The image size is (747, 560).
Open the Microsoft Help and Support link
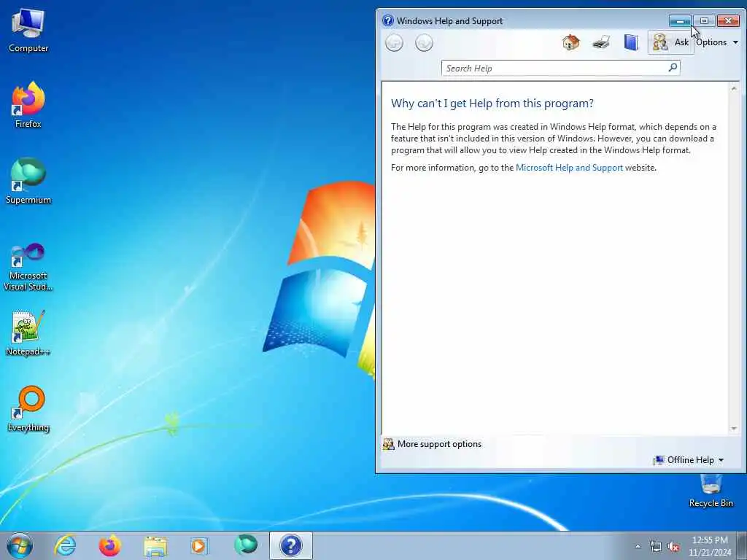coord(569,168)
